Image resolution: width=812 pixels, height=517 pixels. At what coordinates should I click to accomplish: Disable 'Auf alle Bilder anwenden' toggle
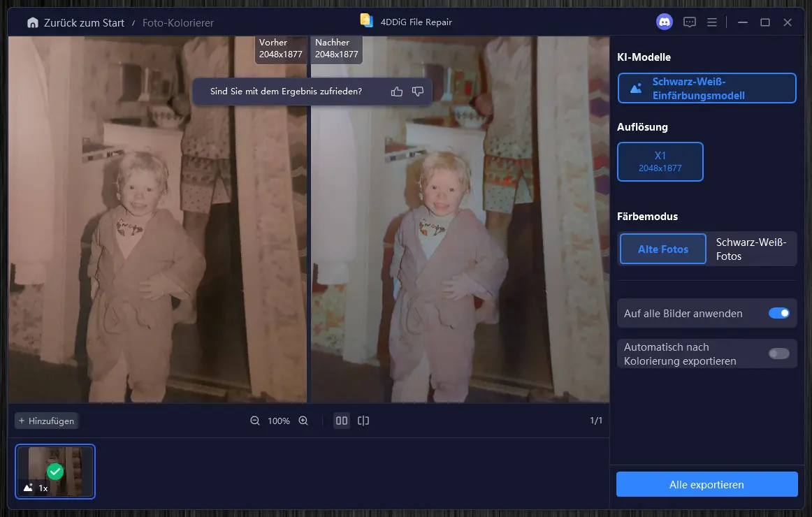tap(778, 314)
